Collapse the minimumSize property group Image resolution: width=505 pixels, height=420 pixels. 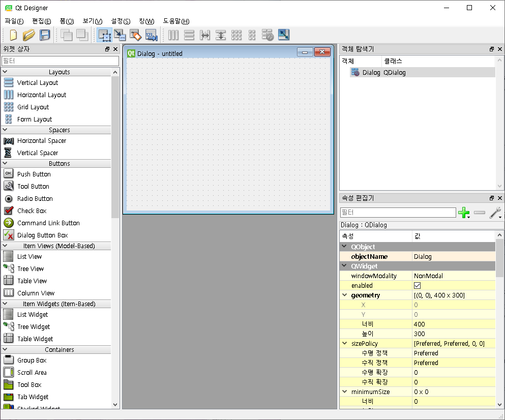[x=345, y=392]
